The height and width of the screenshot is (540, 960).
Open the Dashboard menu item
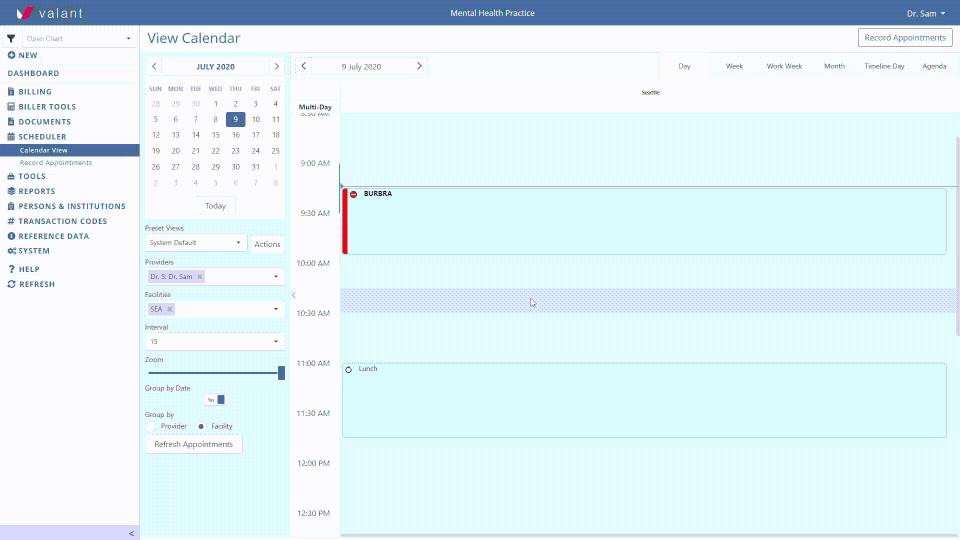pos(33,73)
